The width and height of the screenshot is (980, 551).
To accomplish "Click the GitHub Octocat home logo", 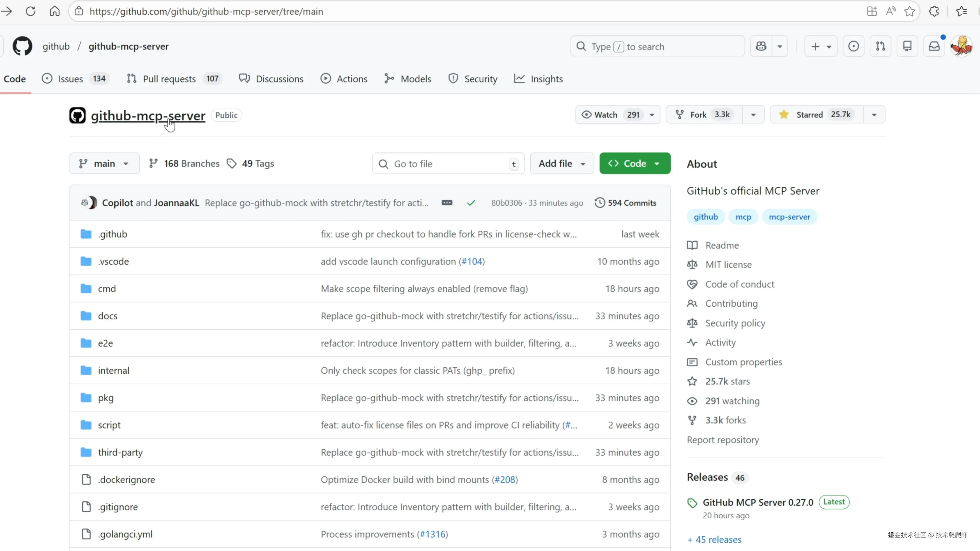I will pos(22,46).
